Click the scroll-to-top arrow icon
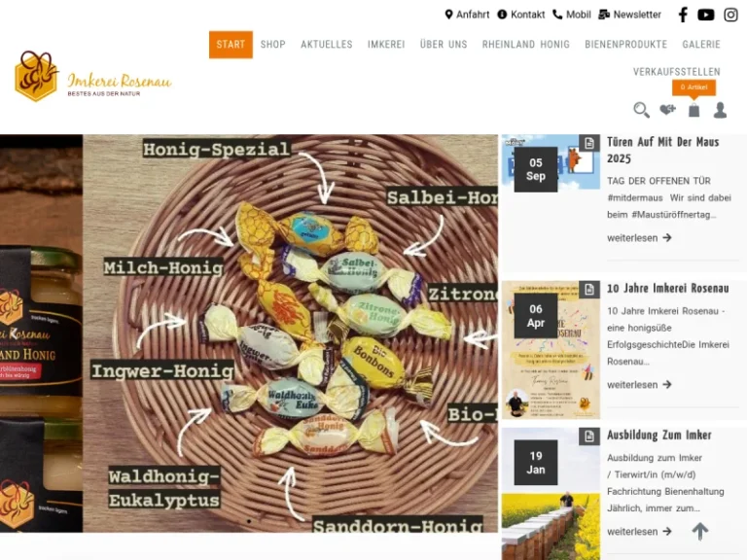 700,531
